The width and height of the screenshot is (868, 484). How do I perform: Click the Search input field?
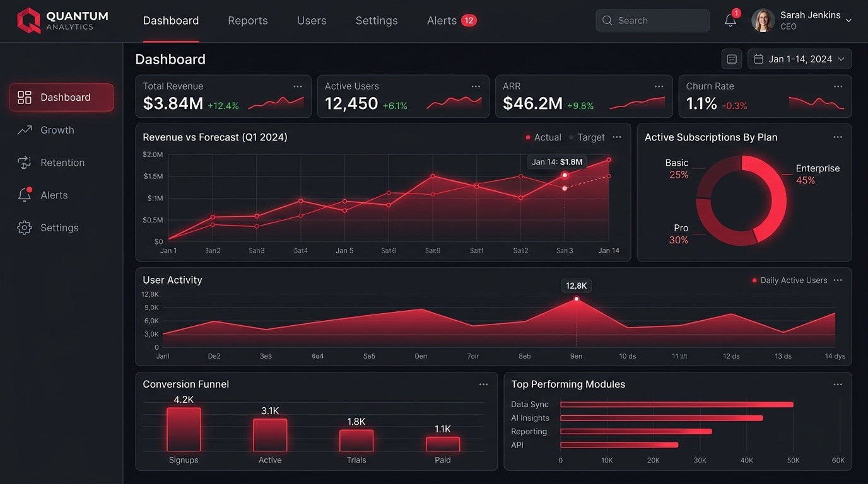(652, 20)
